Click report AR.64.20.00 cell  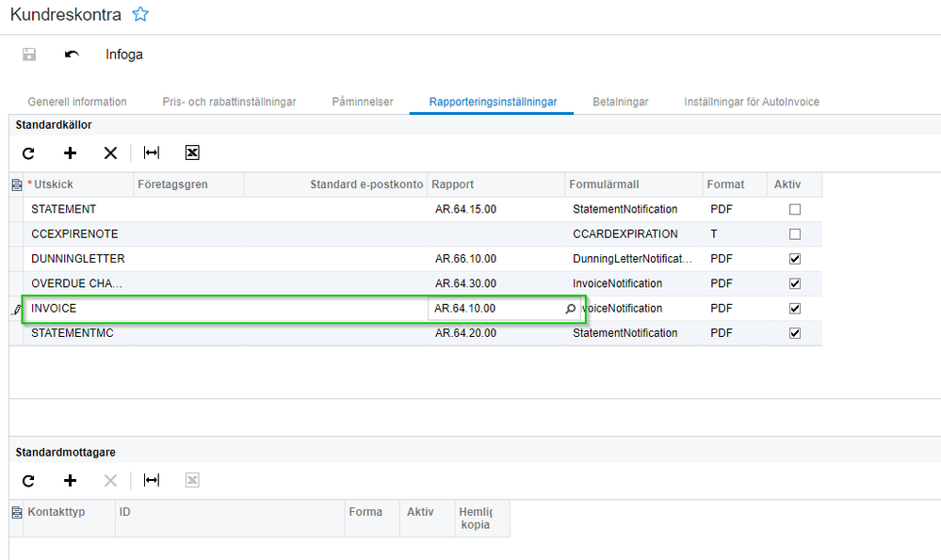[x=495, y=333]
